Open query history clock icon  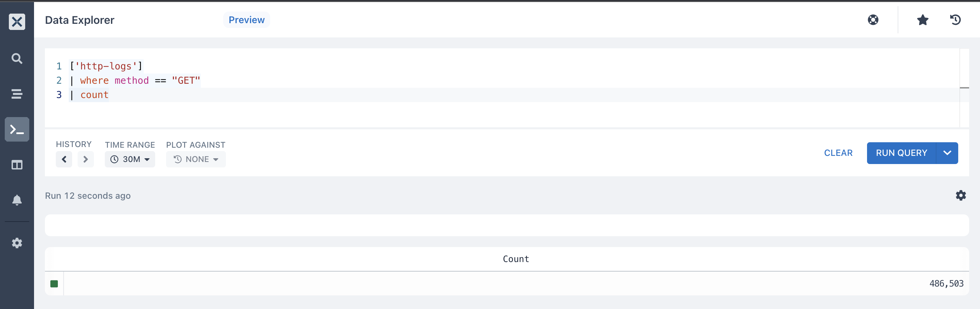[x=955, y=20]
